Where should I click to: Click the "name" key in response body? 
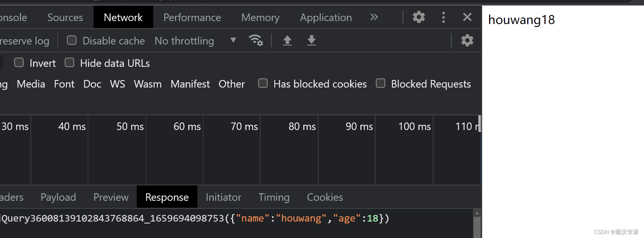[x=253, y=218]
